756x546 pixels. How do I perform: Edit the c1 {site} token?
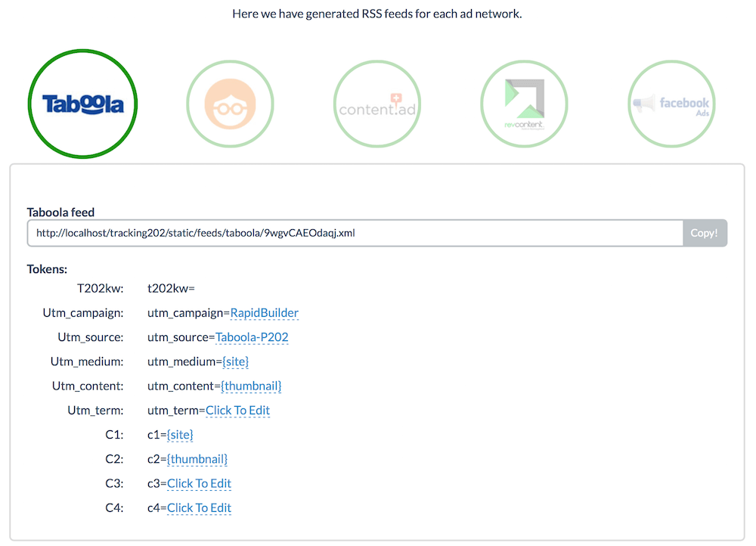pos(180,435)
